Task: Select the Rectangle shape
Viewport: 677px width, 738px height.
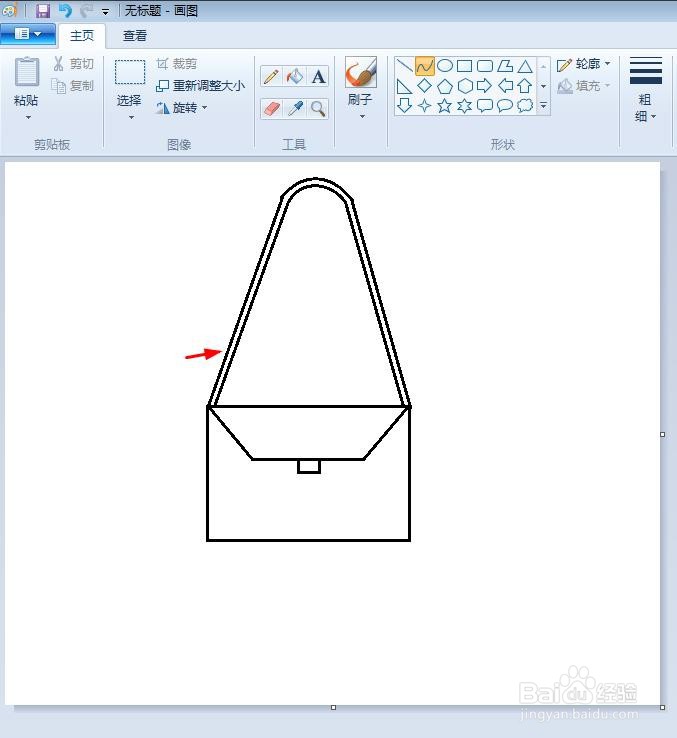Action: [x=465, y=66]
